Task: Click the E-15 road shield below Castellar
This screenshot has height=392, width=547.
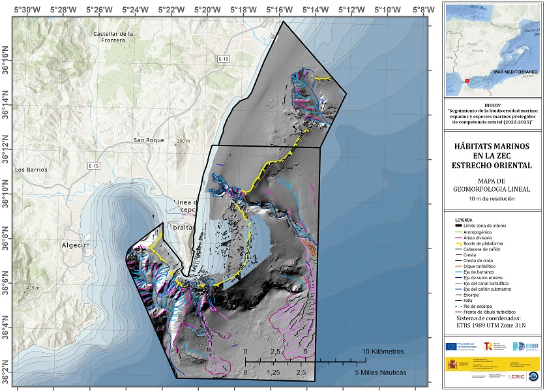Action: click(224, 59)
